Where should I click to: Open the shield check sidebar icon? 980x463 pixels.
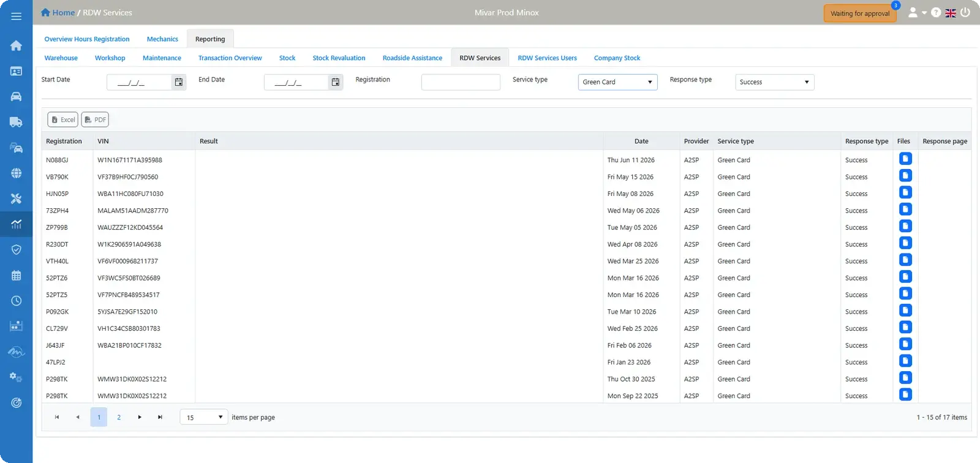click(17, 249)
